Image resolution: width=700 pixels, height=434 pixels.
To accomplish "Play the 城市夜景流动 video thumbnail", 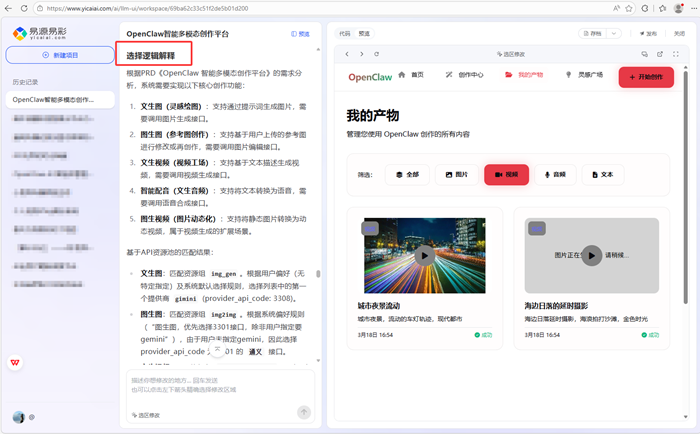I will click(x=425, y=256).
